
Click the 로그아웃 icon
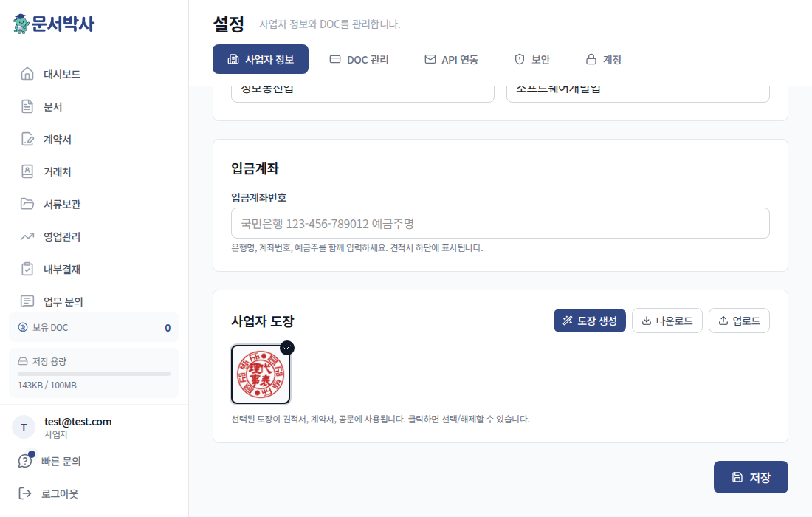click(x=25, y=493)
